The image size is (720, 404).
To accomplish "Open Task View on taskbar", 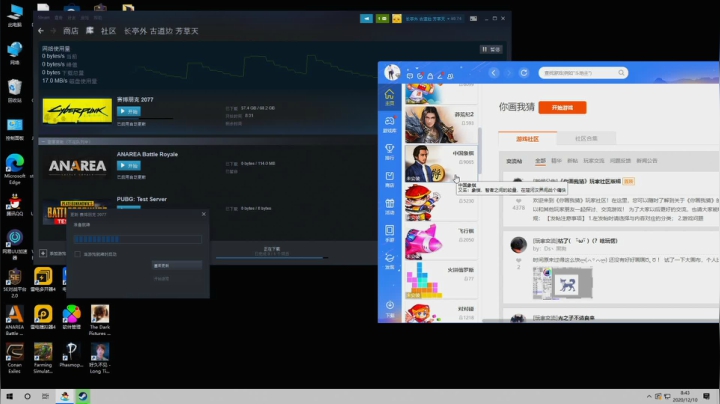I will [45, 396].
